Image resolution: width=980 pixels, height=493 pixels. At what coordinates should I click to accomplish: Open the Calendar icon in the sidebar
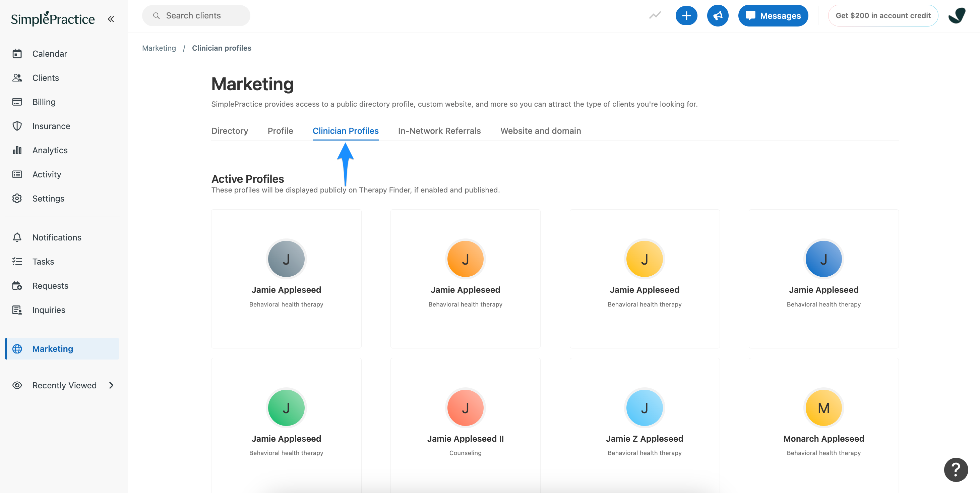[17, 54]
